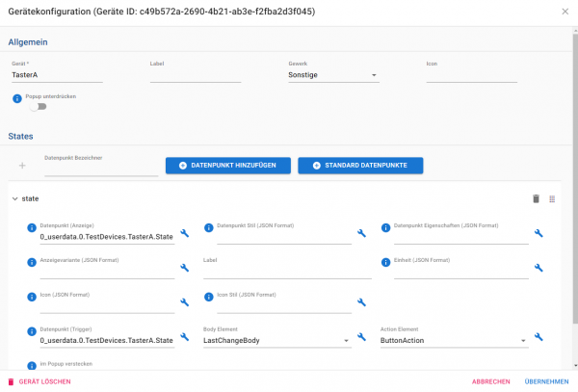Show info for Datenpunkt Eigenschaften
This screenshot has height=392, width=578.
385,227
